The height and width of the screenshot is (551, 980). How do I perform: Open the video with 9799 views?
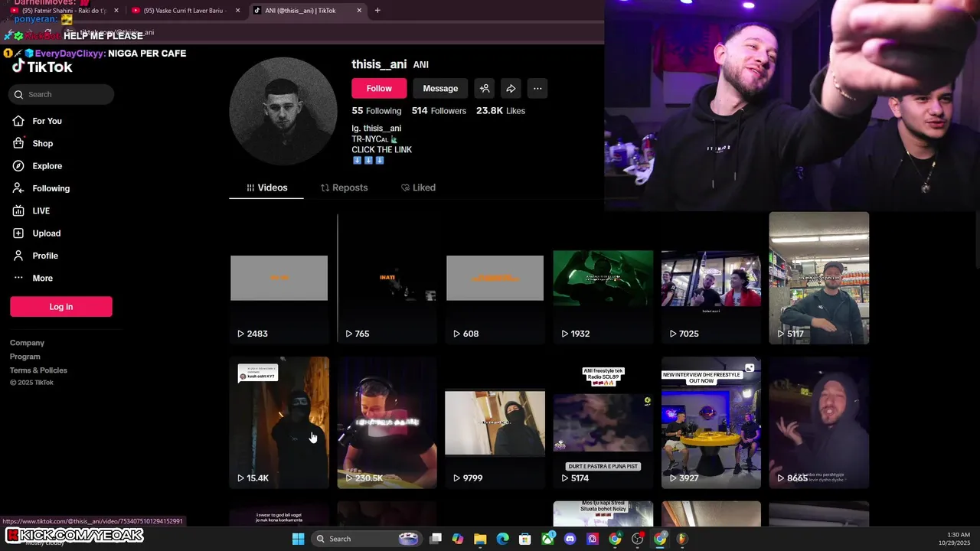[495, 422]
